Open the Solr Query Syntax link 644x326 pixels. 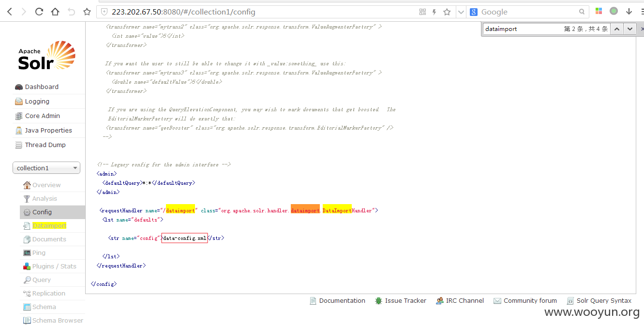coord(604,300)
